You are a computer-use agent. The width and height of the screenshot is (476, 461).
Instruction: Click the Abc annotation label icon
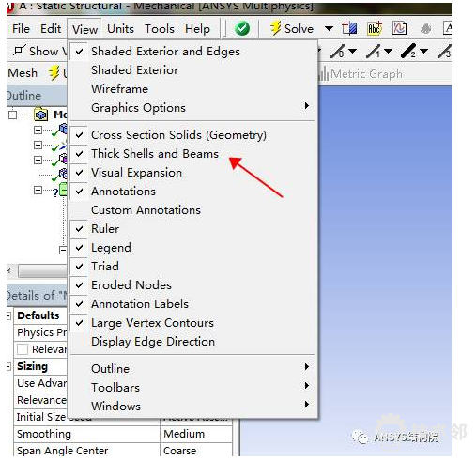tap(375, 28)
